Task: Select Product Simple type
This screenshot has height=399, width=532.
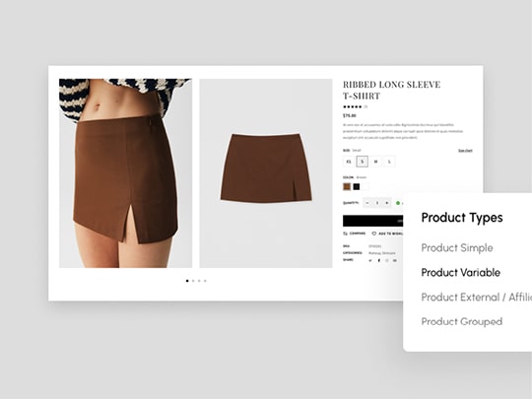Action: (457, 248)
